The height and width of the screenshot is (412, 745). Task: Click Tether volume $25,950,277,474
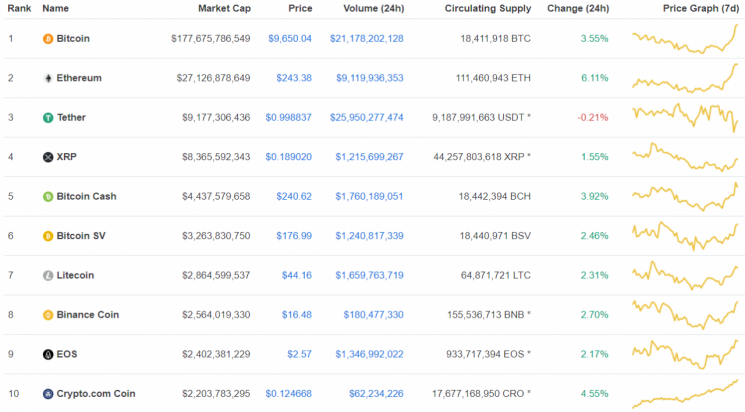(367, 117)
